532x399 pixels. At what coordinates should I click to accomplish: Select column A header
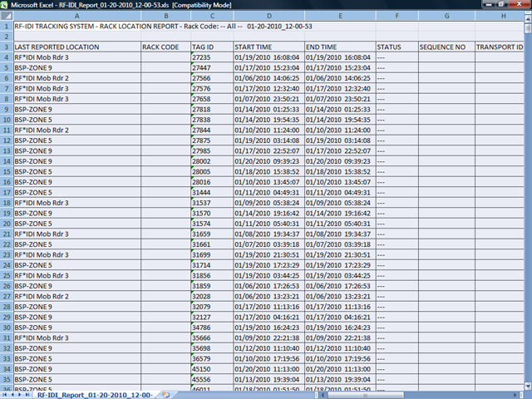coord(77,16)
